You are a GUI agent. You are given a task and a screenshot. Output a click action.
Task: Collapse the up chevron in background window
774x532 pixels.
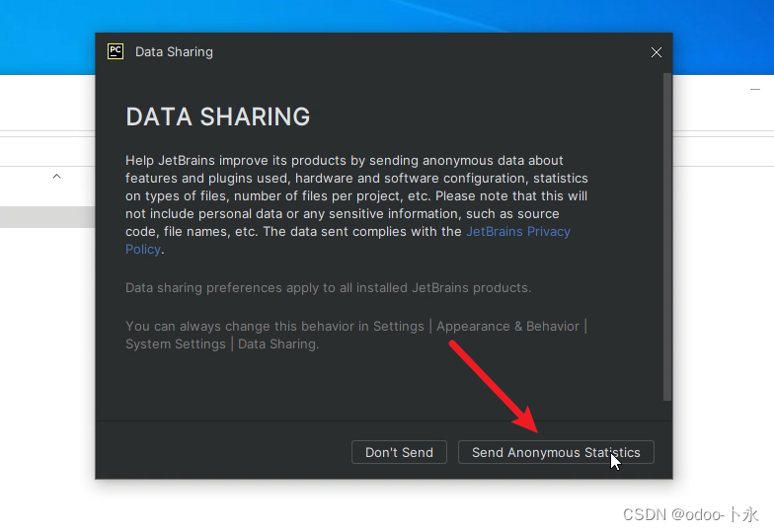[57, 176]
